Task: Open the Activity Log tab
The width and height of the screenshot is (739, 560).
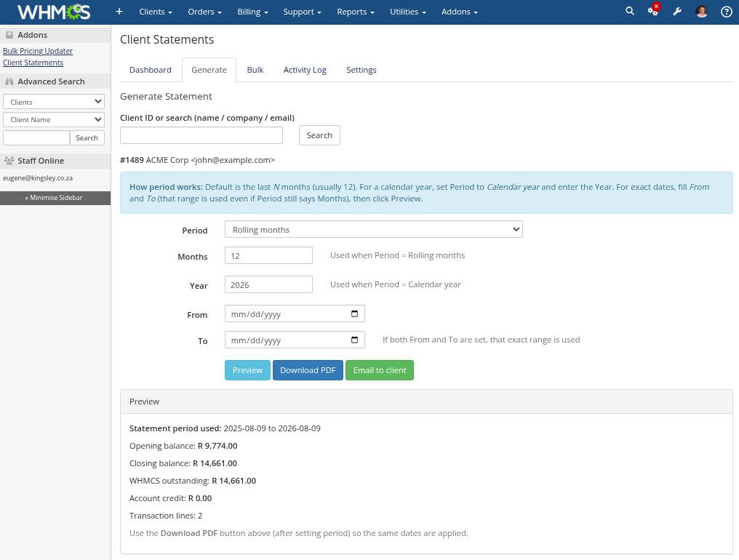Action: (305, 70)
